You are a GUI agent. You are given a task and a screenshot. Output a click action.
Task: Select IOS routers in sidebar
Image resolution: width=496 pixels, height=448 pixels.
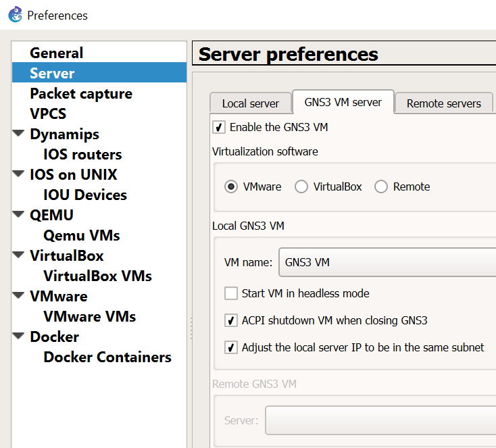click(82, 154)
